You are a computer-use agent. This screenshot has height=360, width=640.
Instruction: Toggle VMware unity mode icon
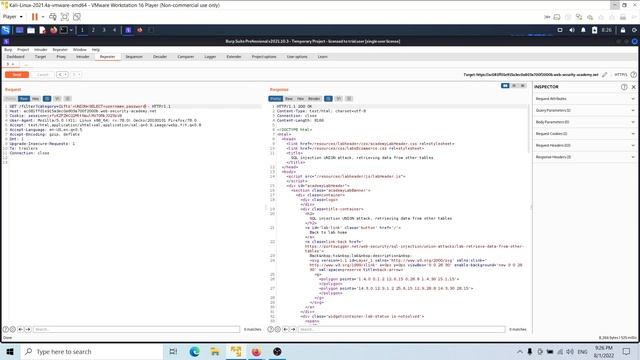77,17
